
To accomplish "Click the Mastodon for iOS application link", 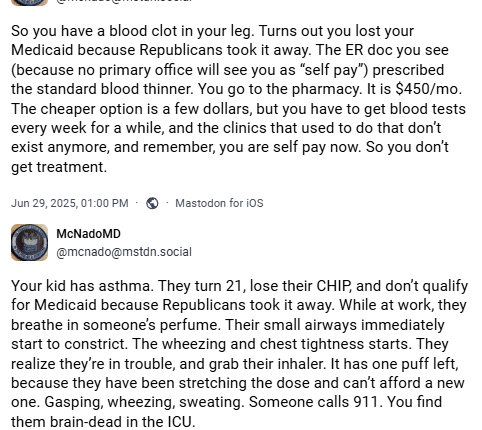I will [x=219, y=203].
